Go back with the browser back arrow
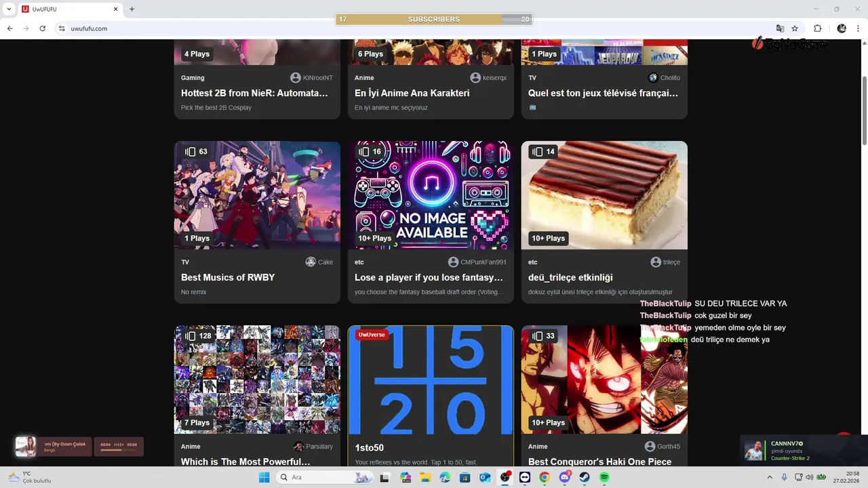 pyautogui.click(x=9, y=28)
